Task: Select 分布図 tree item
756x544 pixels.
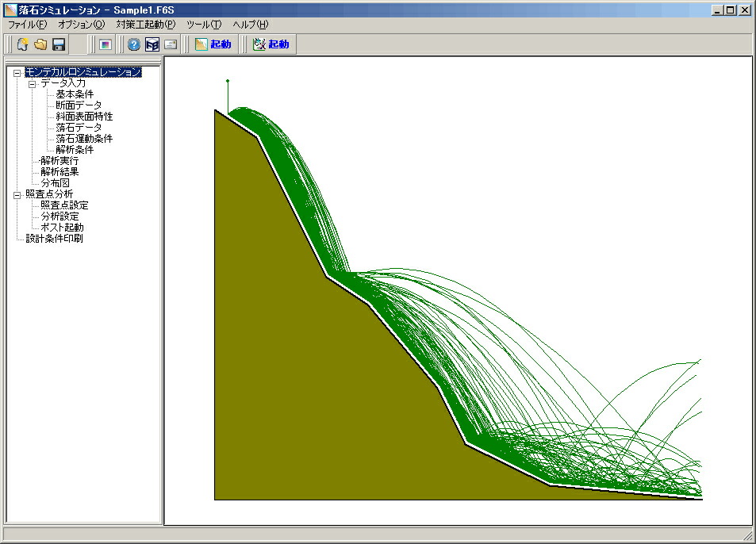Action: tap(55, 182)
